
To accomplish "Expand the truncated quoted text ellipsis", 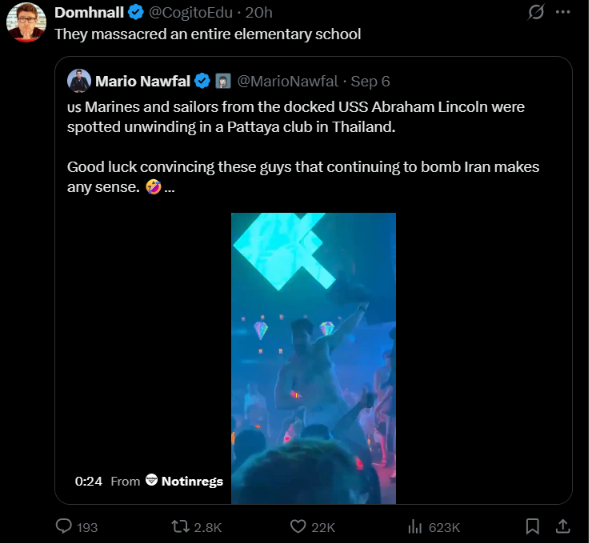I will (169, 187).
